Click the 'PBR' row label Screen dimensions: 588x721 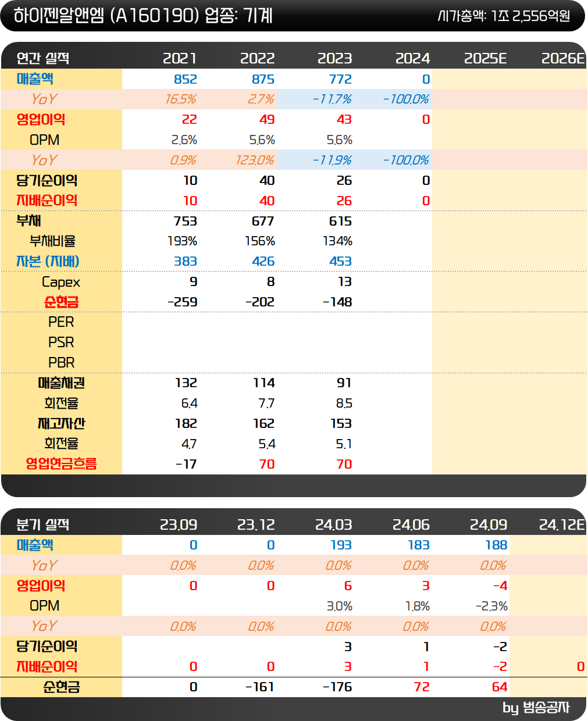click(61, 363)
